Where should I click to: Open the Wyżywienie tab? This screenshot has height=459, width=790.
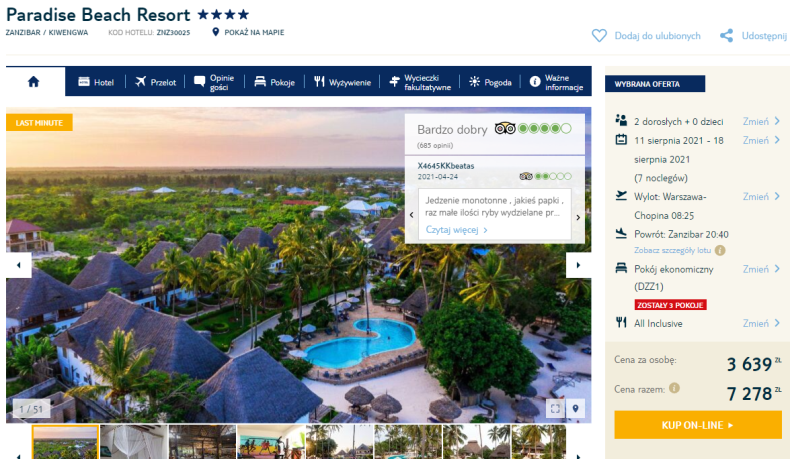click(x=342, y=82)
